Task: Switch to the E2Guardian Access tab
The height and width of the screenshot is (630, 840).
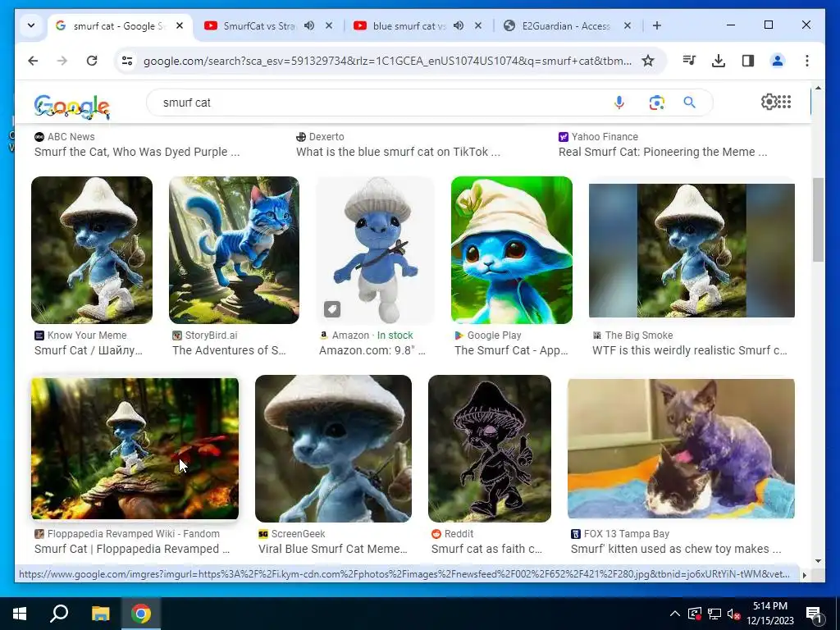Action: pos(566,25)
